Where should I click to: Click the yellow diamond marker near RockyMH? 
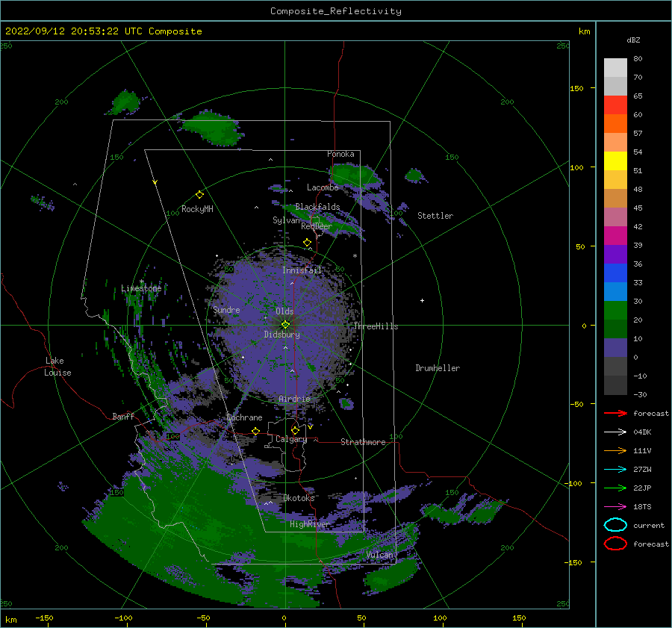pos(199,195)
